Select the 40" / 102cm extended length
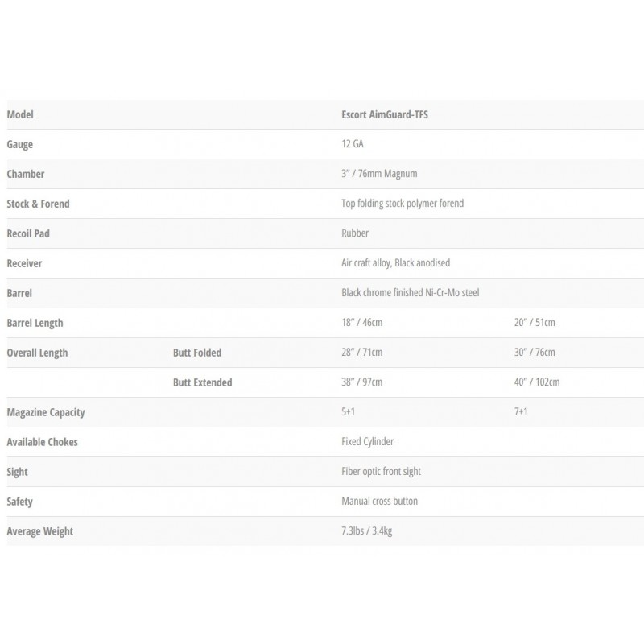 537,382
